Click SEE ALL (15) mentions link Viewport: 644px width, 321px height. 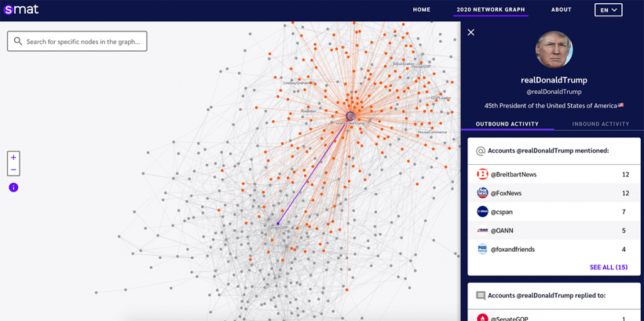(x=608, y=267)
